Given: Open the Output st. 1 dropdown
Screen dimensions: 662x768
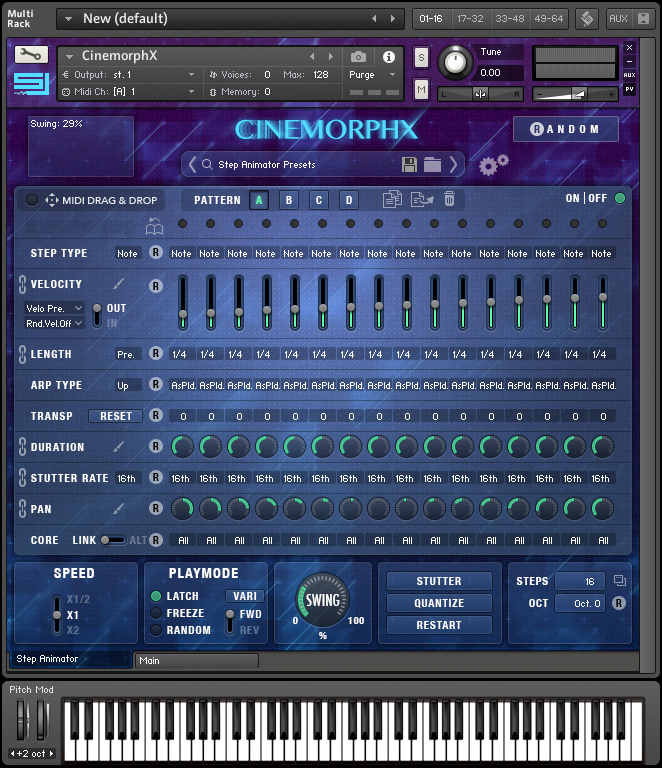Looking at the screenshot, I should pos(191,75).
